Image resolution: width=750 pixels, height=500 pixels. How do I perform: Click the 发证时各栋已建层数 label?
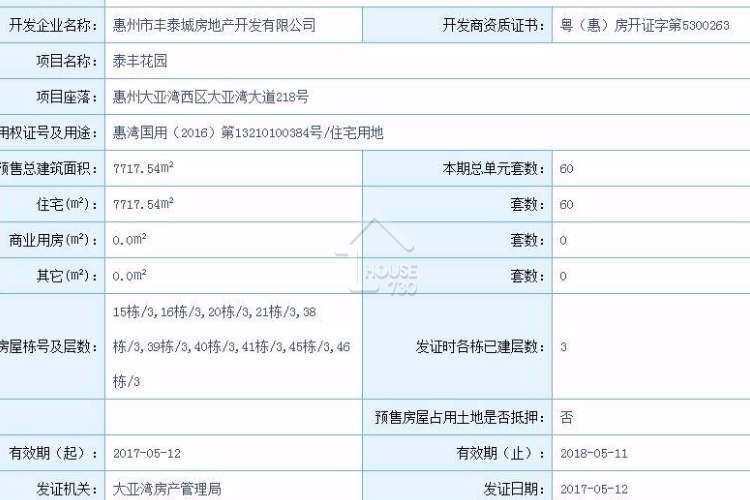click(480, 346)
